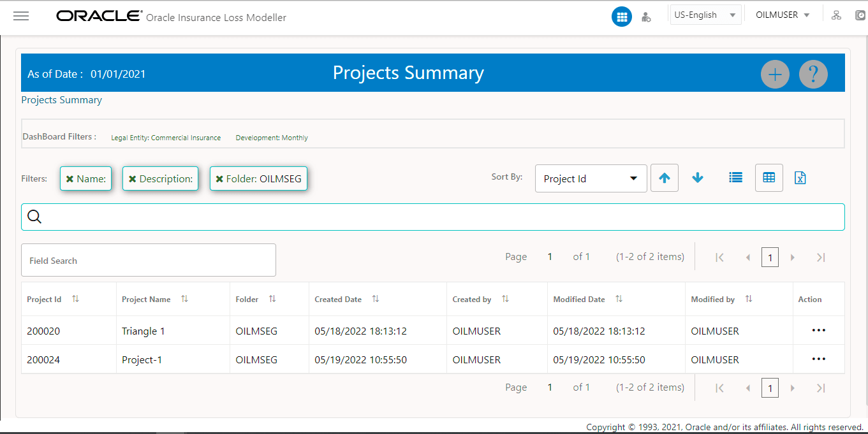This screenshot has height=434, width=868.
Task: Add a new project with plus button
Action: click(775, 75)
